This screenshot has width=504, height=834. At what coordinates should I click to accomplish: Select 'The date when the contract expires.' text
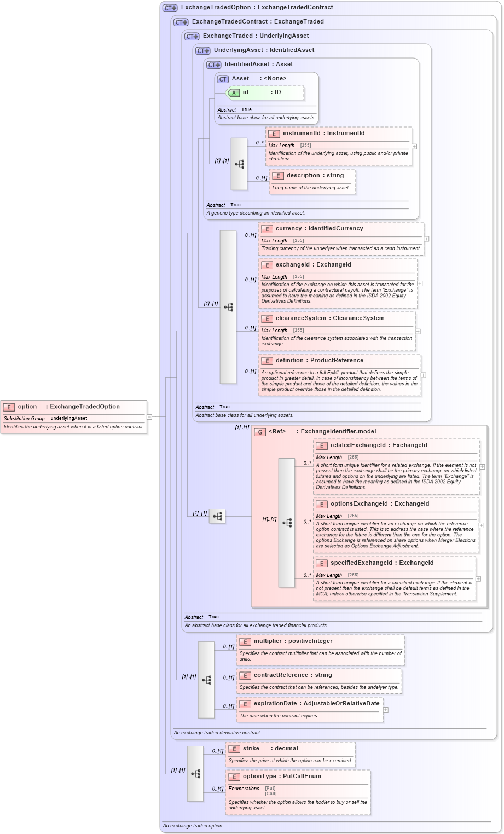[x=279, y=716]
